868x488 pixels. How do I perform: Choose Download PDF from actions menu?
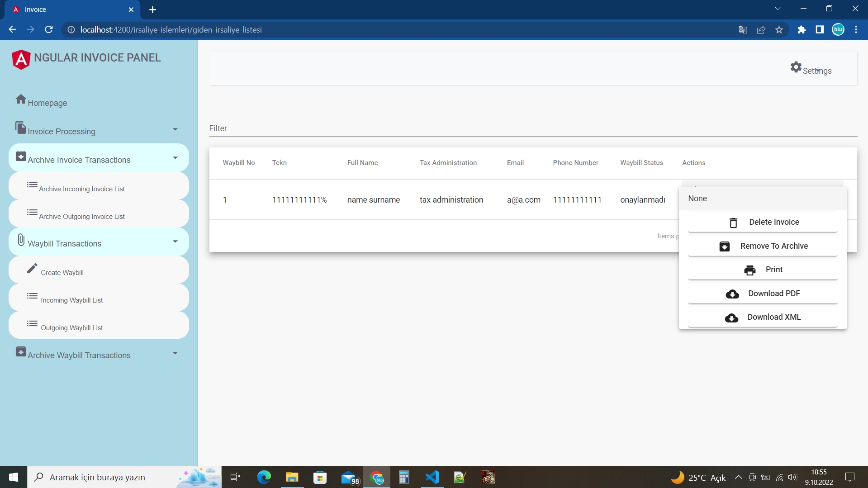coord(763,294)
